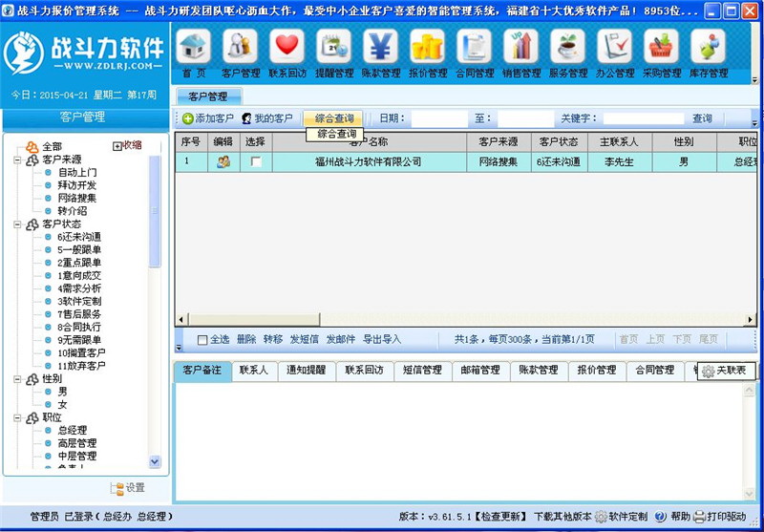
Task: Toggle the 全选 checkbox
Action: (x=202, y=340)
